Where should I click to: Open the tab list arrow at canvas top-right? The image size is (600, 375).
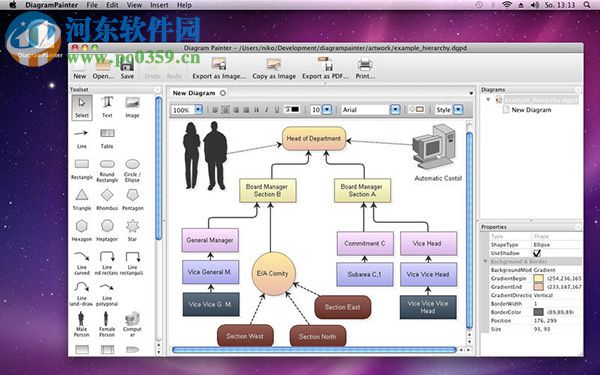pos(471,93)
